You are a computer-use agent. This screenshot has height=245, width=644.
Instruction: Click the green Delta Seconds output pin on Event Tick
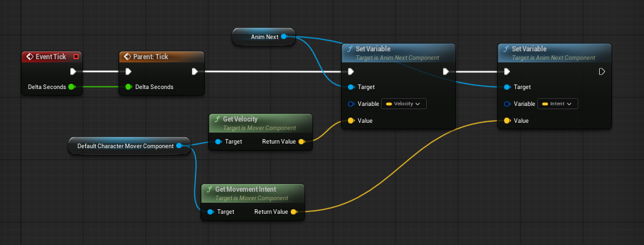pos(72,87)
